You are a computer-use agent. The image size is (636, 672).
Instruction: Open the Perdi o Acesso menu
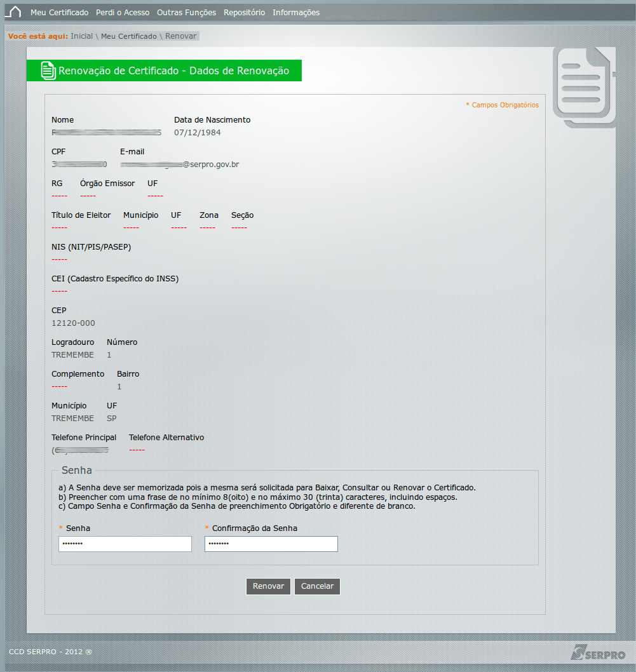click(x=123, y=13)
